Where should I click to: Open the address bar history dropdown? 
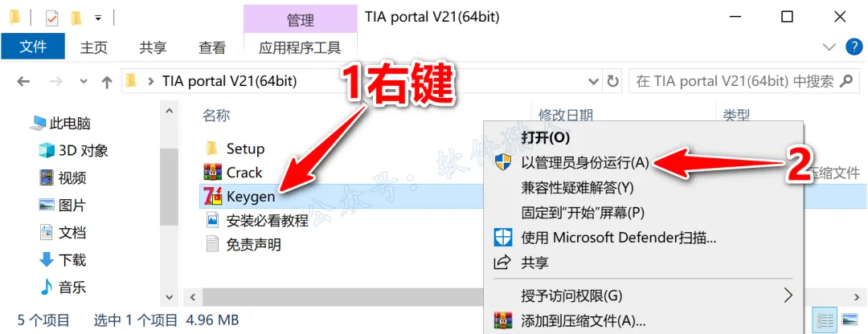click(593, 82)
